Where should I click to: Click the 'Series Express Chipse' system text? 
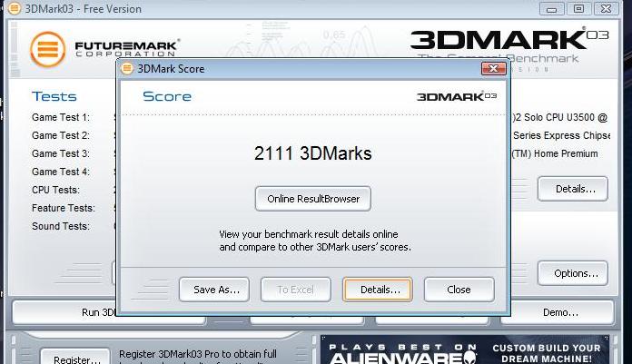(561, 135)
